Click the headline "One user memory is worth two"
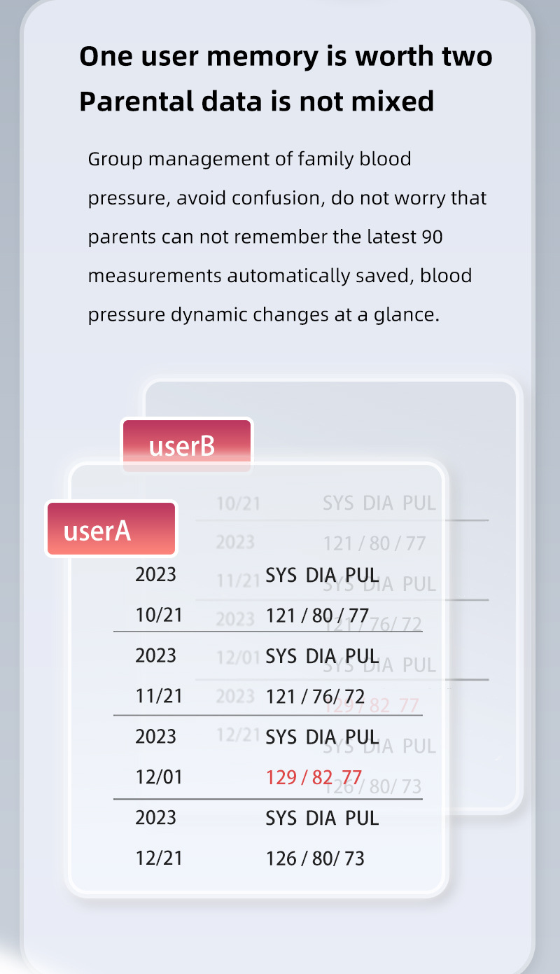This screenshot has width=560, height=974. coord(286,56)
